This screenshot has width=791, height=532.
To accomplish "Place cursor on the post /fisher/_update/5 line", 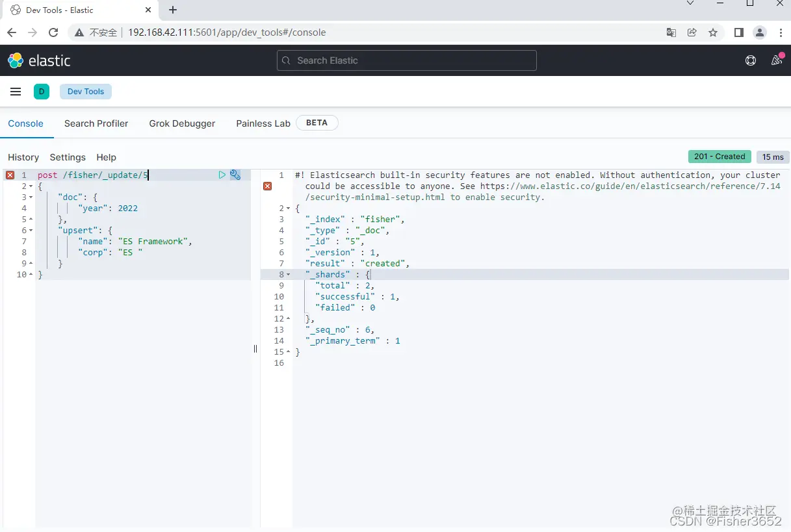I will pyautogui.click(x=94, y=175).
